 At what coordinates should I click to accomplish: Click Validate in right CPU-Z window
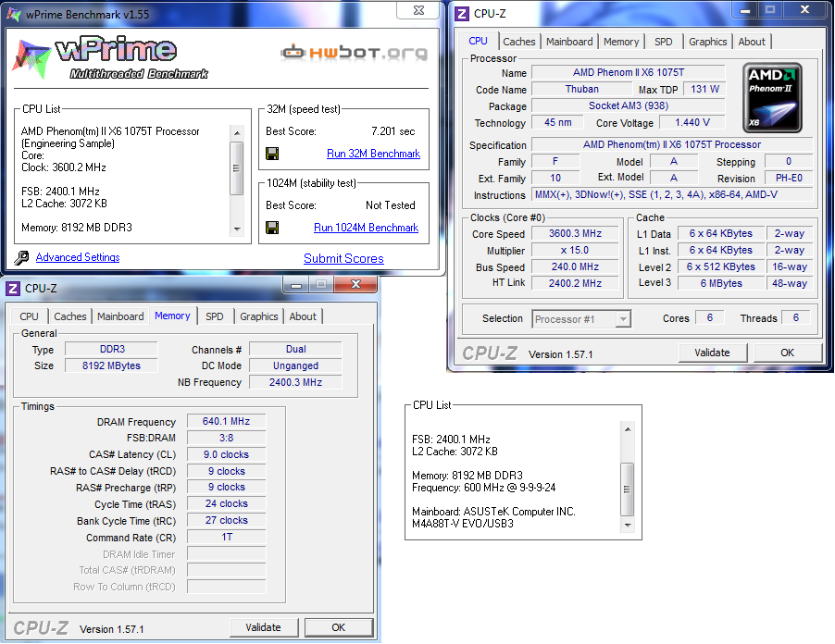coord(712,353)
